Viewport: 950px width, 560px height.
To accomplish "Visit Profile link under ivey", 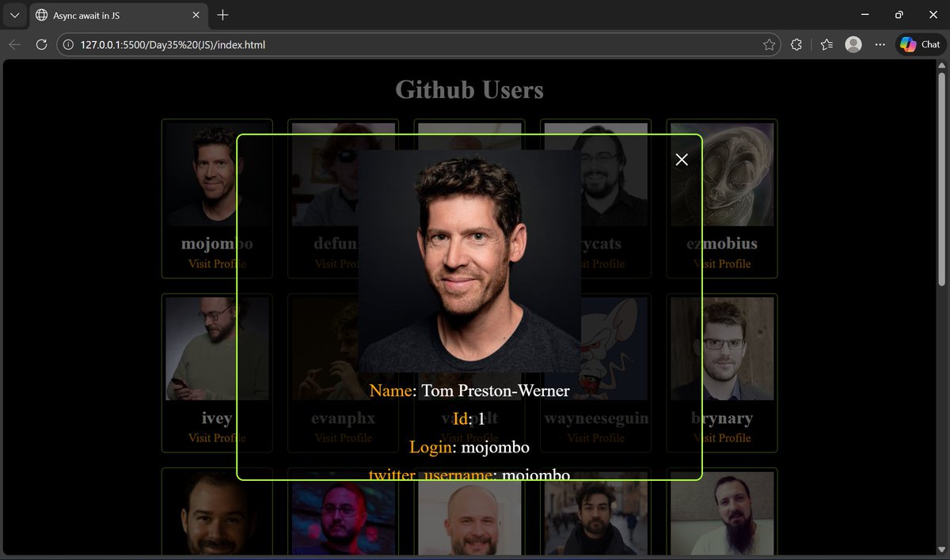I will point(217,437).
